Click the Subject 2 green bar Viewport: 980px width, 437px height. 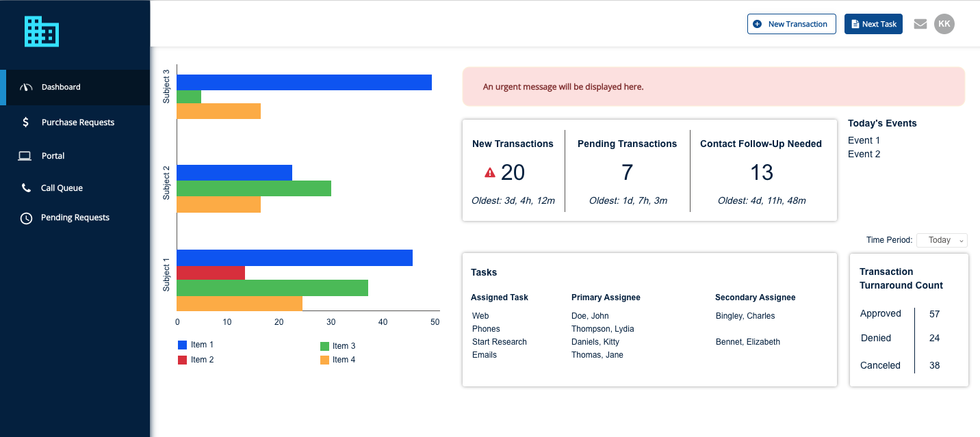[254, 188]
